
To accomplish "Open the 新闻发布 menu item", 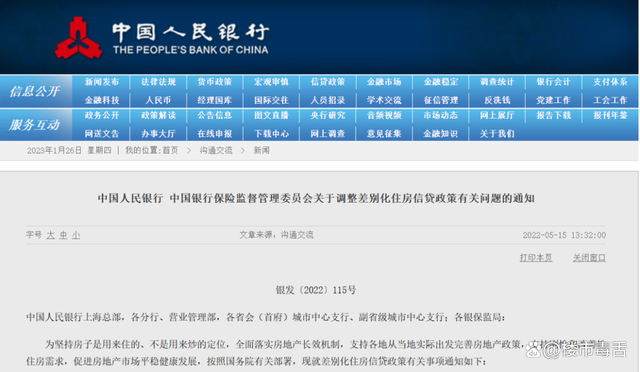I will (x=102, y=82).
